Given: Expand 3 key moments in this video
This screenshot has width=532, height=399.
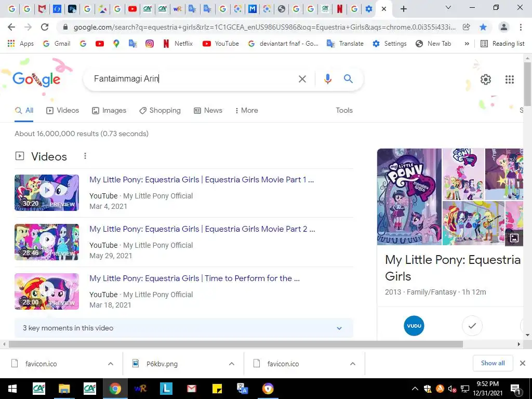Looking at the screenshot, I should [x=183, y=328].
